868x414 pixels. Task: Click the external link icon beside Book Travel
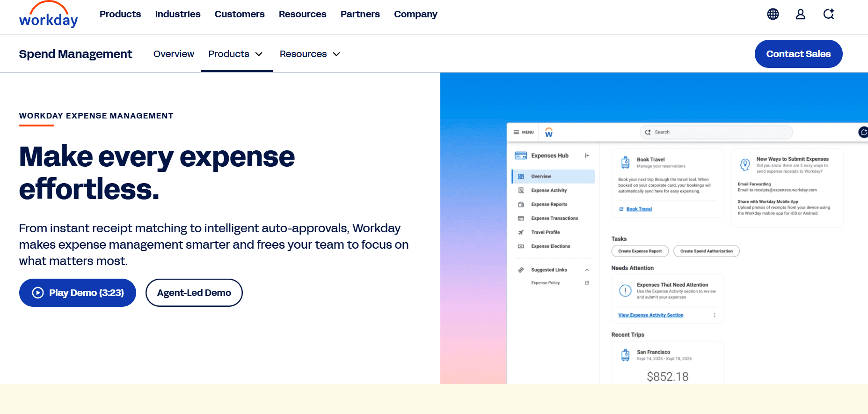(621, 209)
